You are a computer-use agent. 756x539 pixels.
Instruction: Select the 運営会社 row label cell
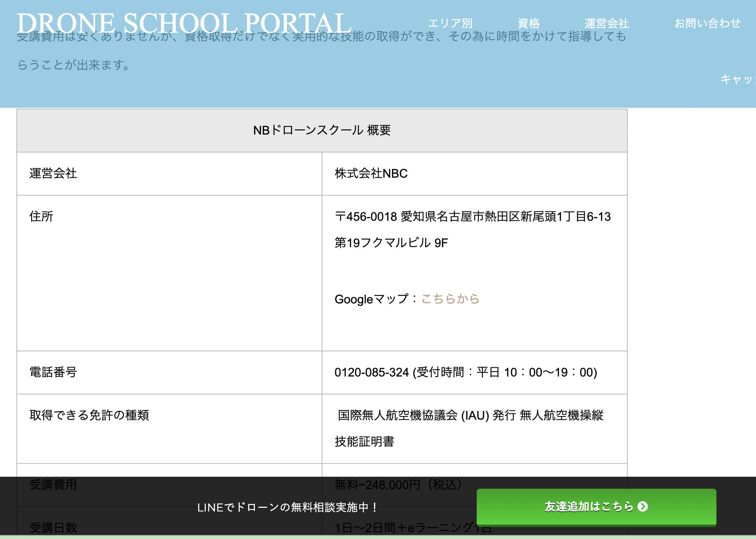(169, 173)
